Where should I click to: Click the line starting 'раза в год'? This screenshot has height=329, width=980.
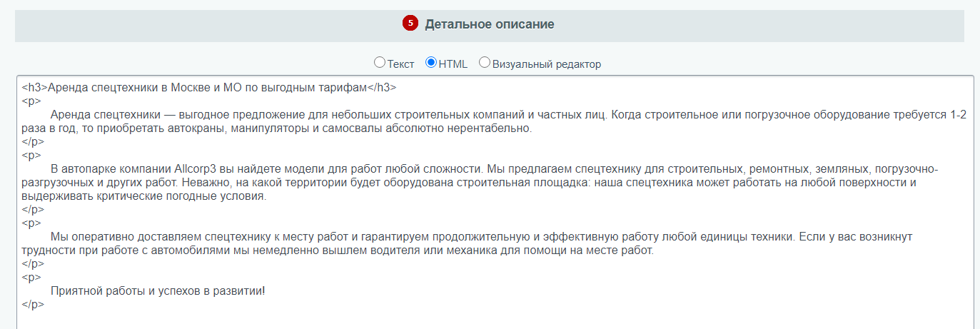(277, 128)
